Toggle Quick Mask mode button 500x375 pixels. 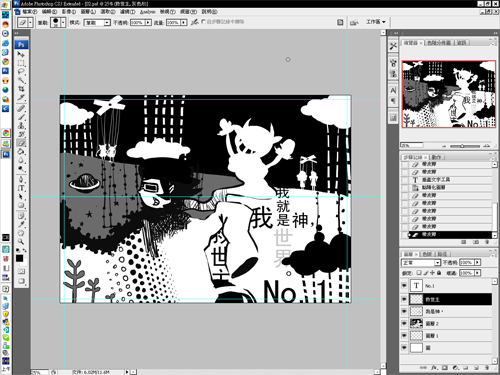pos(21,271)
